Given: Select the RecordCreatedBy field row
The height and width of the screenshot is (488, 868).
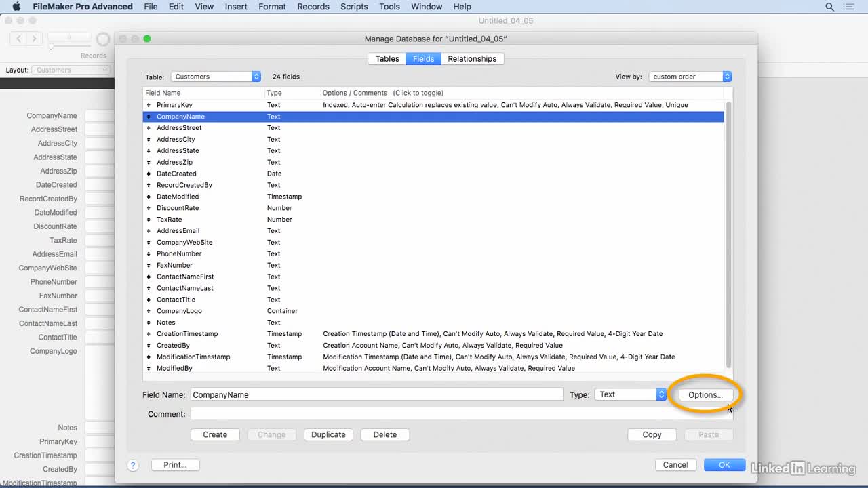Looking at the screenshot, I should pyautogui.click(x=433, y=185).
